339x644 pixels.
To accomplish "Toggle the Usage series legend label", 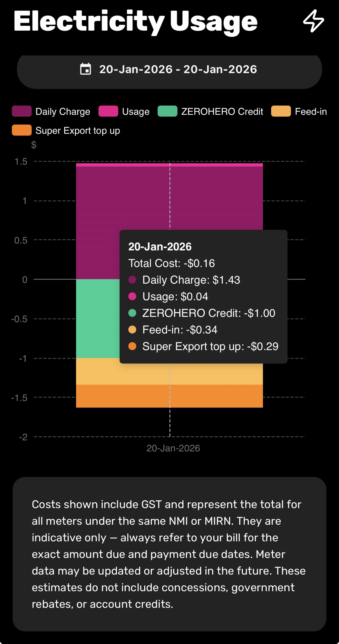I will pyautogui.click(x=136, y=112).
